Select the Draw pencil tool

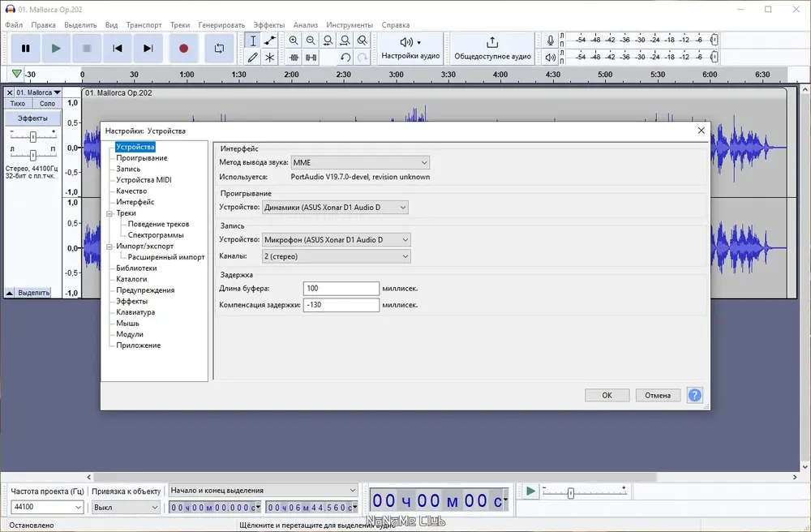click(x=252, y=58)
